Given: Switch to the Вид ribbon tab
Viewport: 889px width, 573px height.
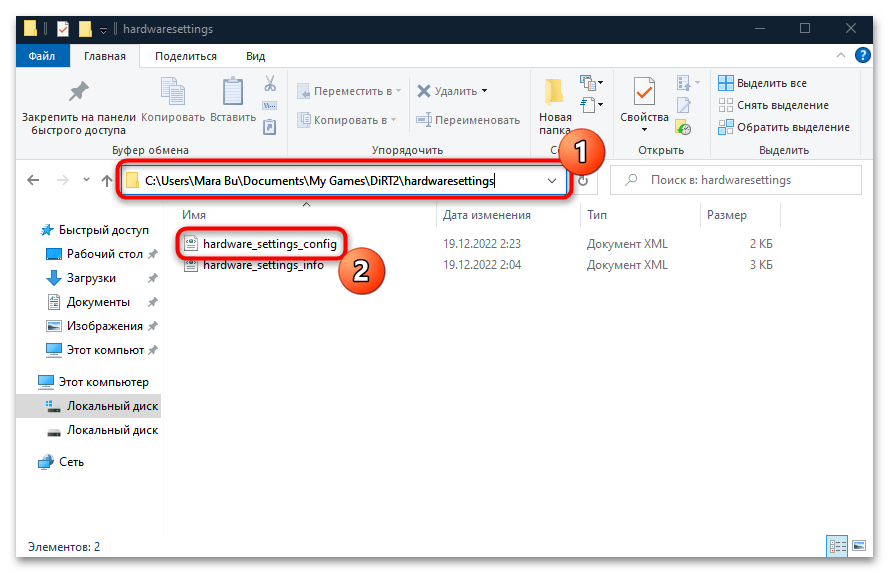Looking at the screenshot, I should click(255, 57).
